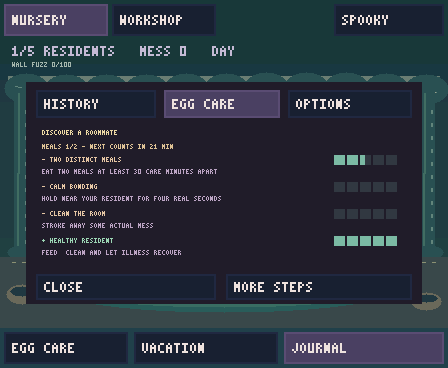Select the Egg Care tab in the journal panel
Image resolution: width=448 pixels, height=368 pixels.
[x=222, y=104]
